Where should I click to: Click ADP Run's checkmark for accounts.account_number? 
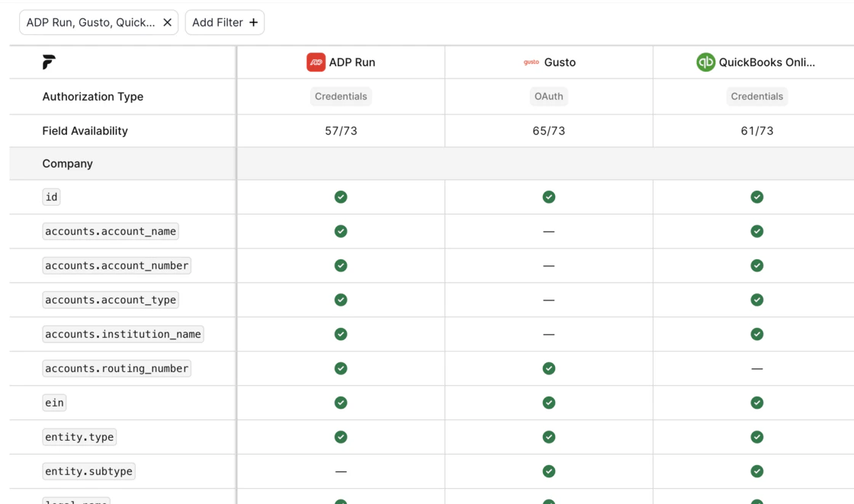[341, 265]
